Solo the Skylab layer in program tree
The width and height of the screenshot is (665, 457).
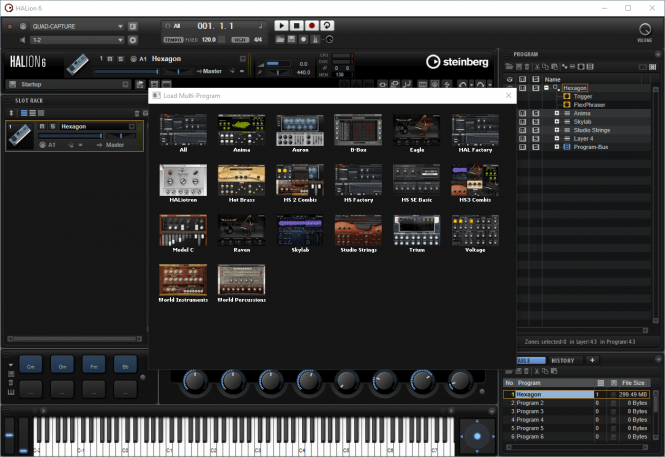click(x=536, y=122)
